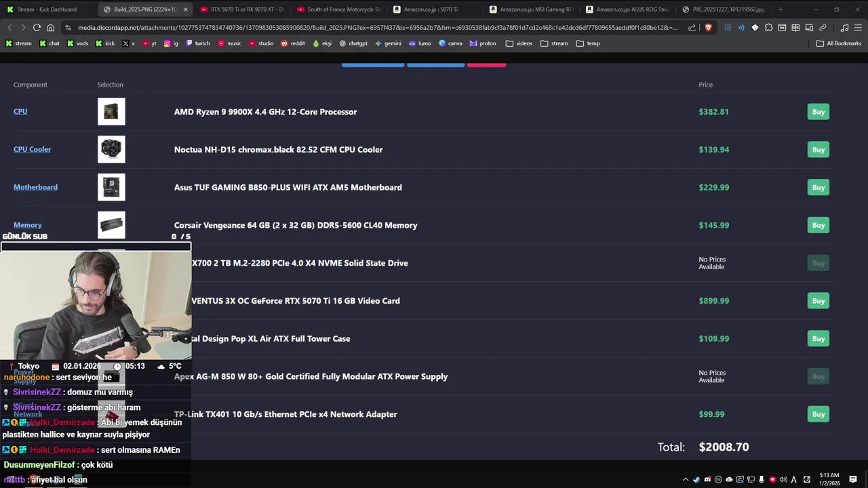The width and height of the screenshot is (868, 488).
Task: Open the 'chatgpt' bookmark
Action: (x=353, y=43)
